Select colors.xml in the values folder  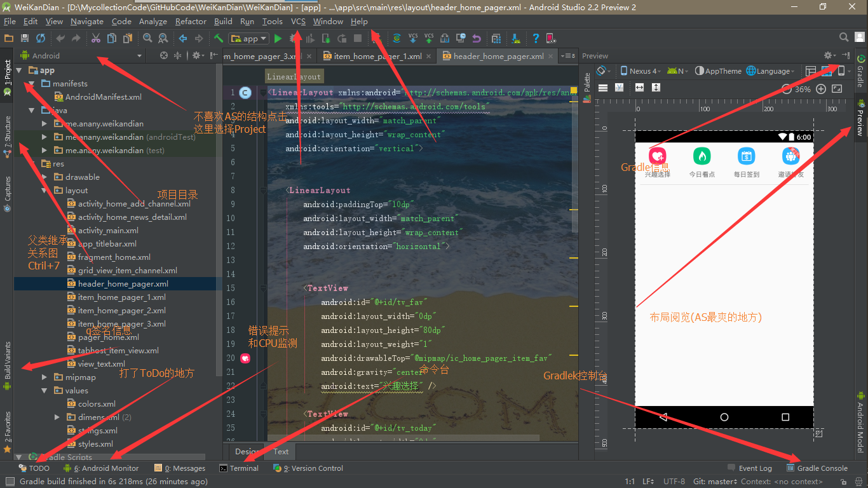97,404
